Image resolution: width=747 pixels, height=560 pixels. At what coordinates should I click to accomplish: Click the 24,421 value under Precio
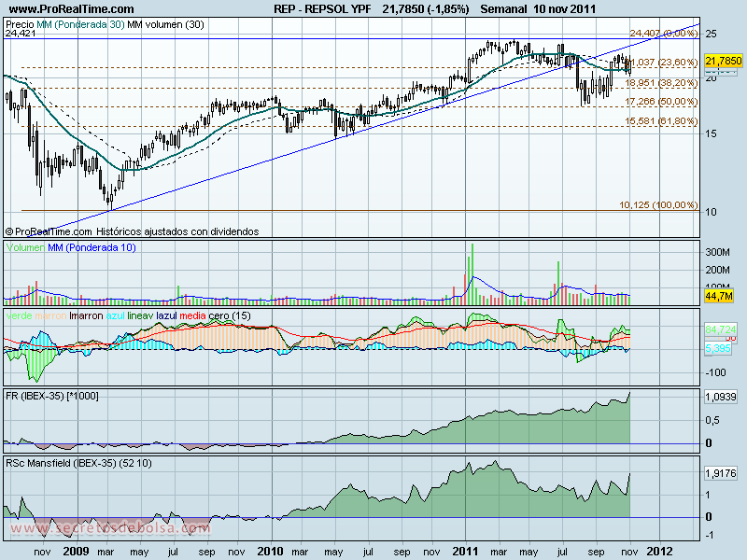click(x=21, y=33)
